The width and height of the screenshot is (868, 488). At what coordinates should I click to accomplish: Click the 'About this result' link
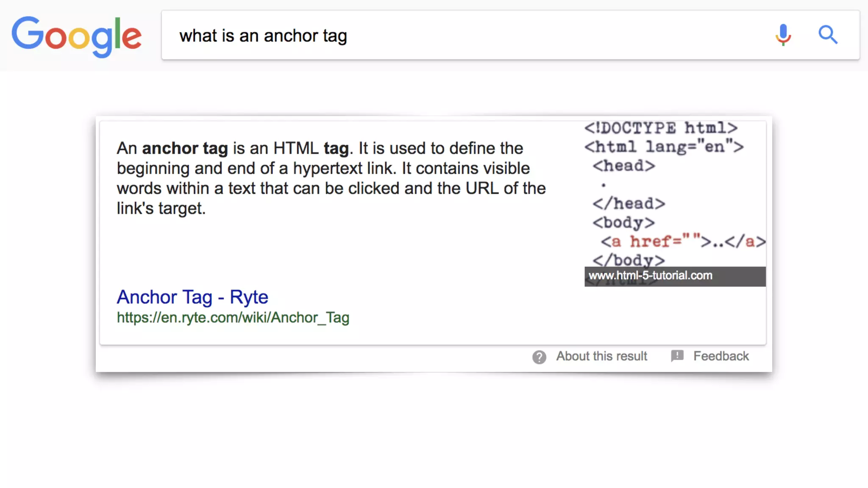click(601, 356)
